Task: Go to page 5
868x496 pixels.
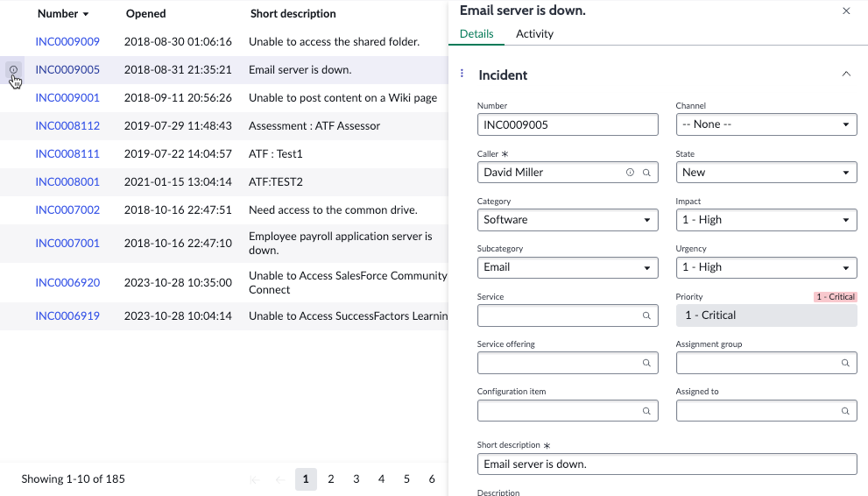Action: pyautogui.click(x=406, y=479)
